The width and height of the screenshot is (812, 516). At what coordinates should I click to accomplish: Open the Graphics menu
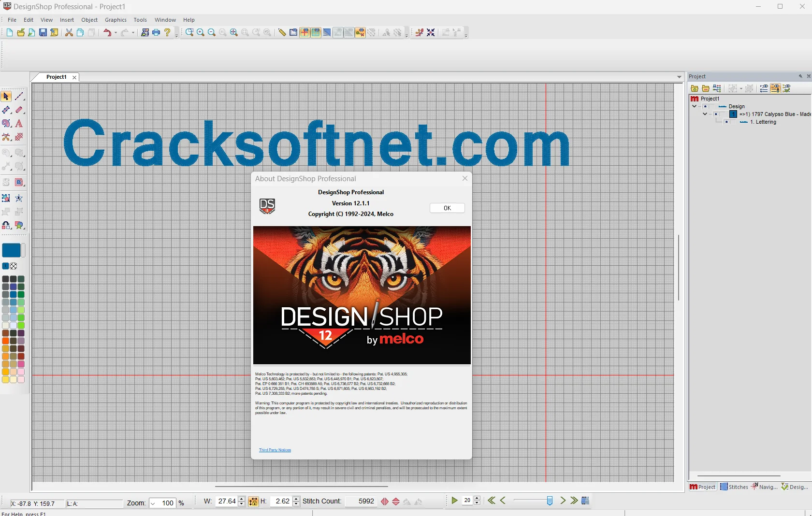pyautogui.click(x=116, y=20)
